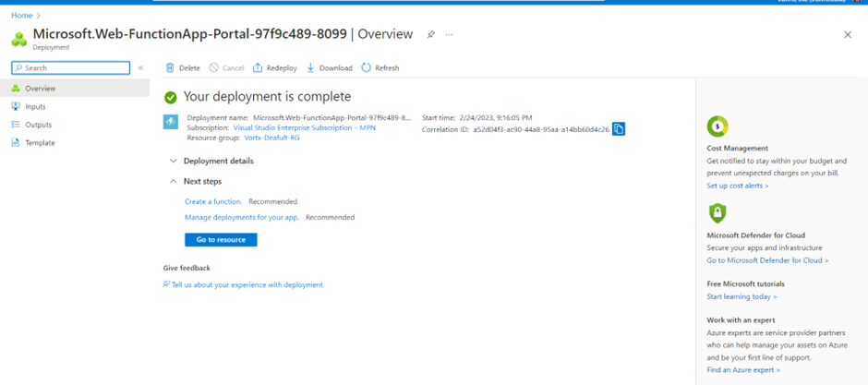Click the Outputs icon in the sidebar
The image size is (868, 385).
coord(16,125)
